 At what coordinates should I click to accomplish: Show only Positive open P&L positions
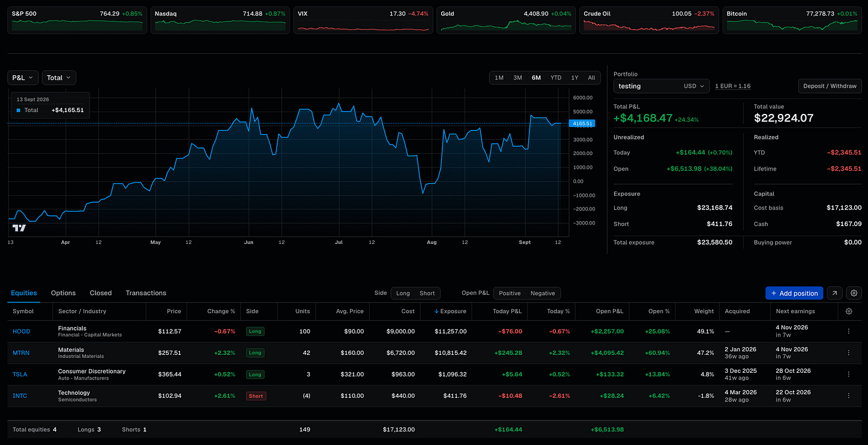(x=510, y=293)
